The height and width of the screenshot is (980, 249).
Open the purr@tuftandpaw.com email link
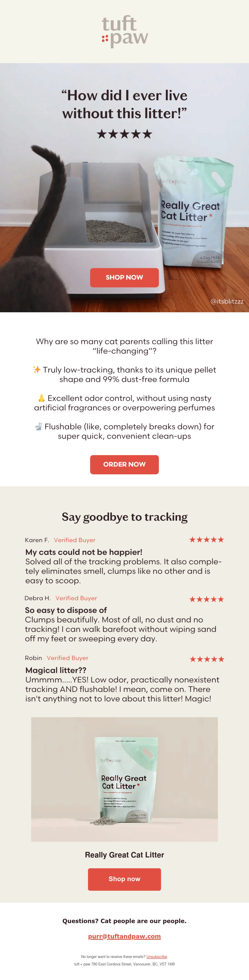[124, 936]
